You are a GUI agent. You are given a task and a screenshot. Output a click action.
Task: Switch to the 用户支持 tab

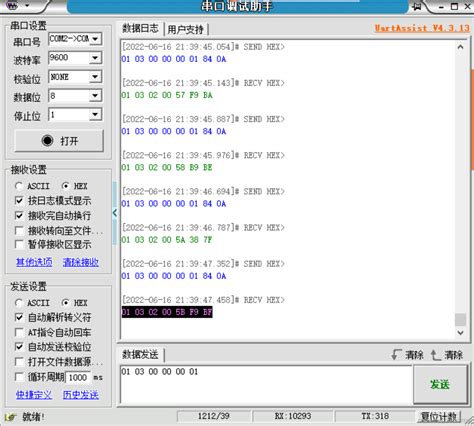(x=185, y=30)
